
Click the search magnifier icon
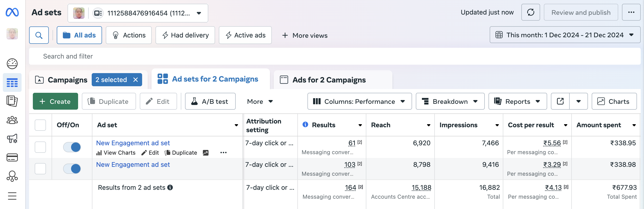pos(39,35)
